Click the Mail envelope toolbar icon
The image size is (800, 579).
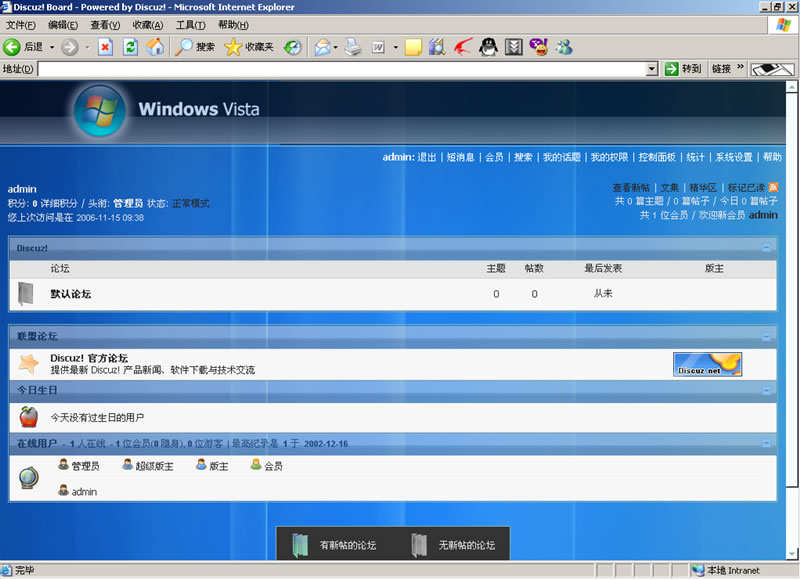(322, 47)
